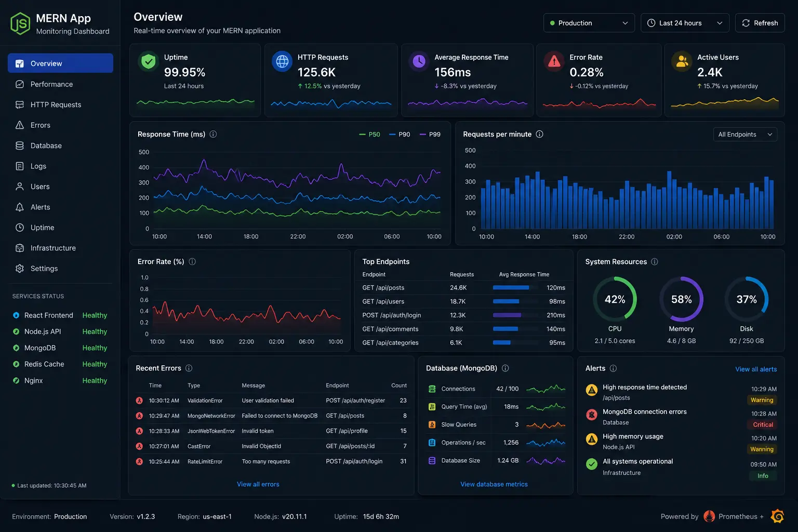Screen dimensions: 798x532
Task: Click the POST /api/auth/login endpoint row
Action: coord(464,315)
